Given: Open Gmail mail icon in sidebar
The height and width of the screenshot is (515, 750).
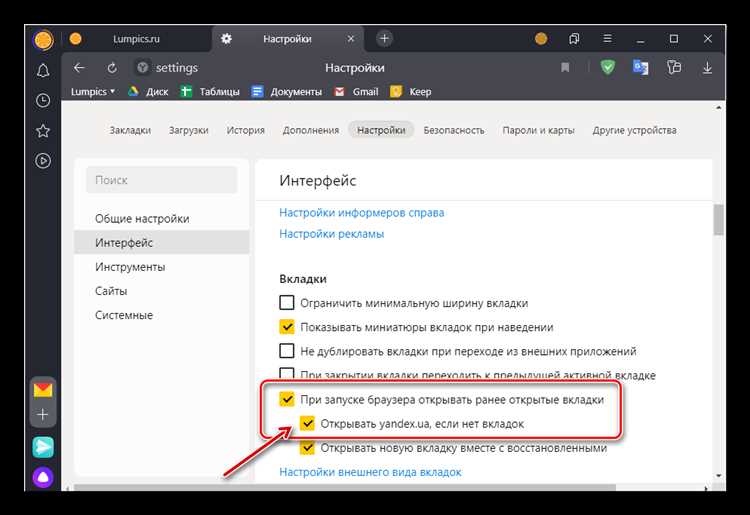Looking at the screenshot, I should pyautogui.click(x=43, y=390).
